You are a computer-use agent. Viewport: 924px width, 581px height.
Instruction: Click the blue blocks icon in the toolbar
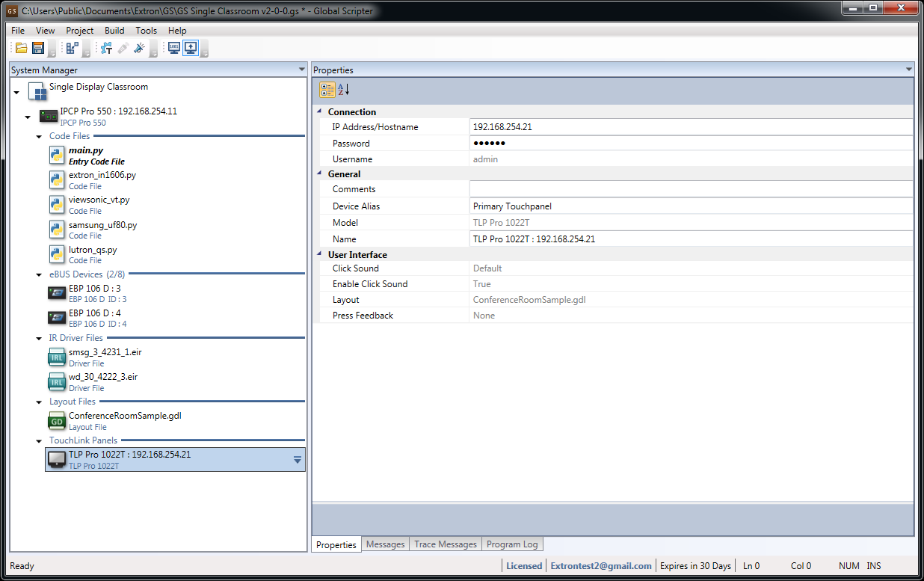pos(72,49)
